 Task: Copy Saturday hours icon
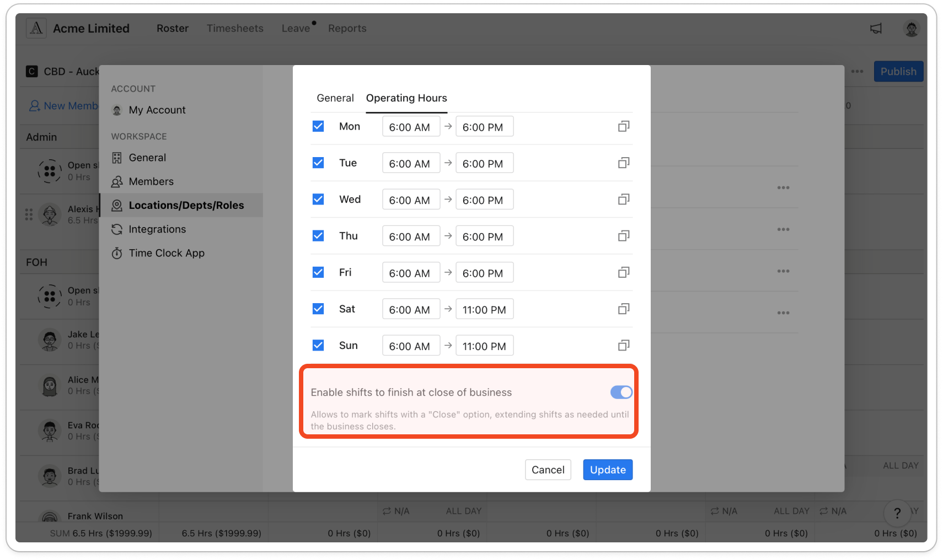tap(624, 309)
